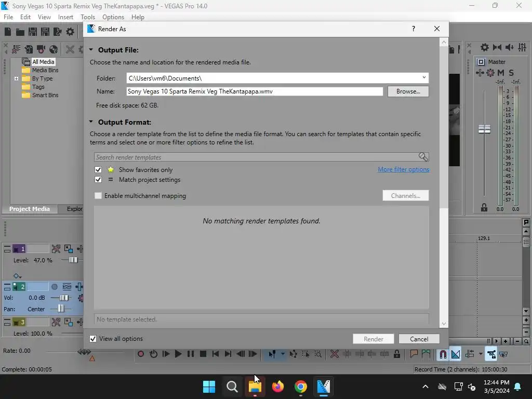Click the red Delete X in editing toolbar
The width and height of the screenshot is (532, 399).
tap(335, 354)
